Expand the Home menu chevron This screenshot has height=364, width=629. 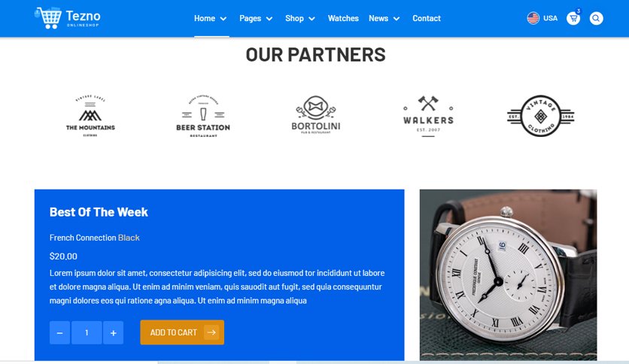tap(223, 19)
